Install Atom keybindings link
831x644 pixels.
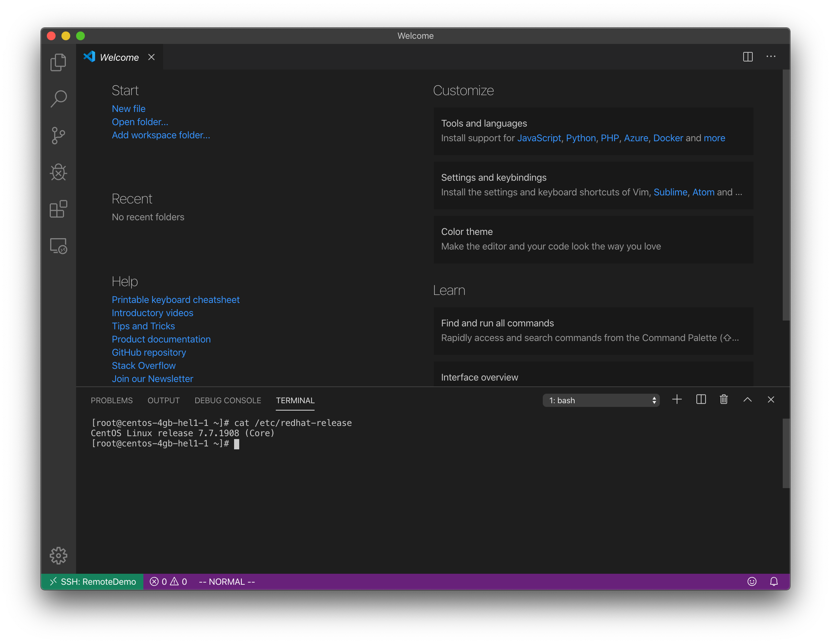coord(704,192)
